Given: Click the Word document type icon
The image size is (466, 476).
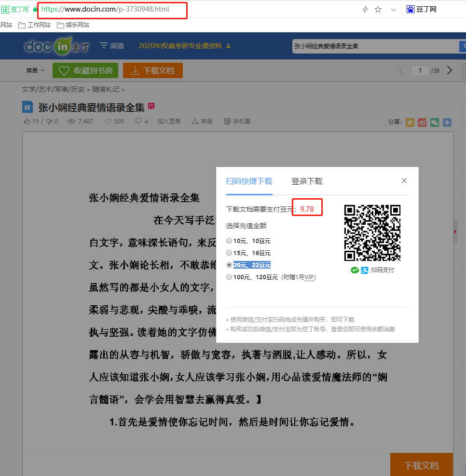Looking at the screenshot, I should click(x=27, y=107).
